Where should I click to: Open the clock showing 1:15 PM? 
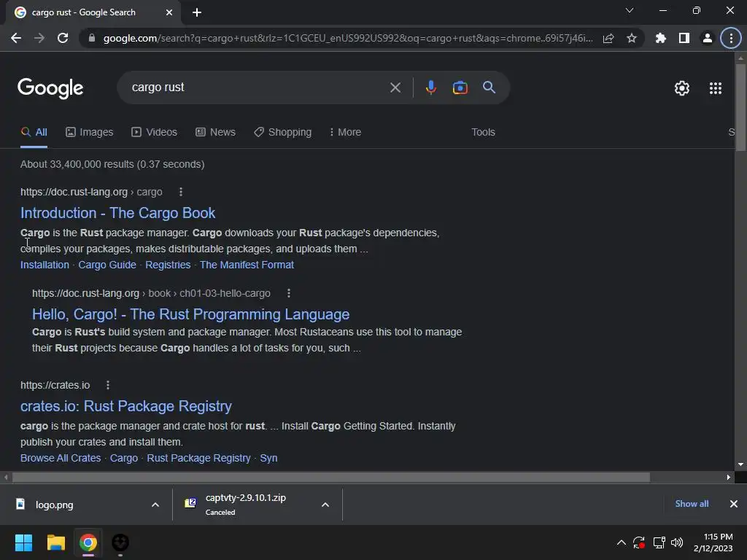(713, 542)
